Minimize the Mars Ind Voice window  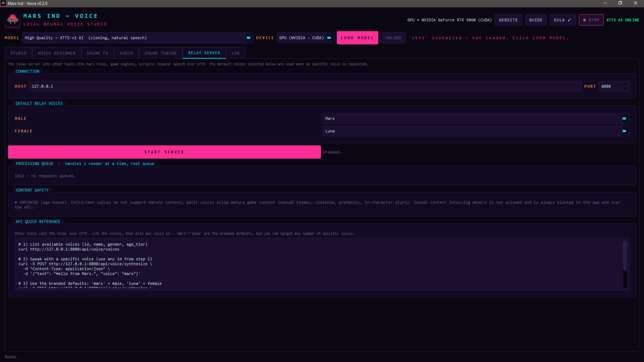coord(605,3)
